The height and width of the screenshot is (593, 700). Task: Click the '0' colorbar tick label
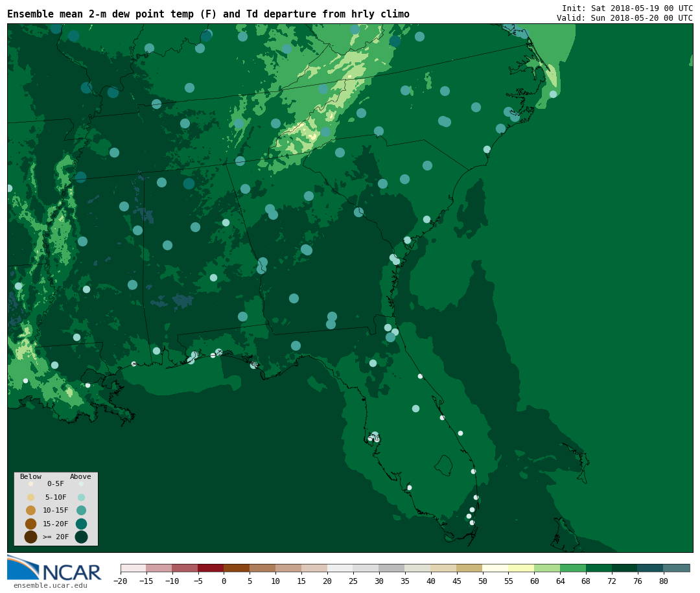coord(224,581)
